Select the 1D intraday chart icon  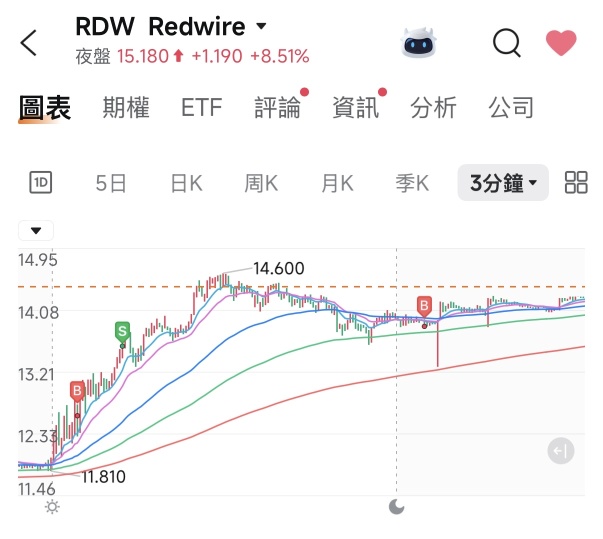coord(41,182)
